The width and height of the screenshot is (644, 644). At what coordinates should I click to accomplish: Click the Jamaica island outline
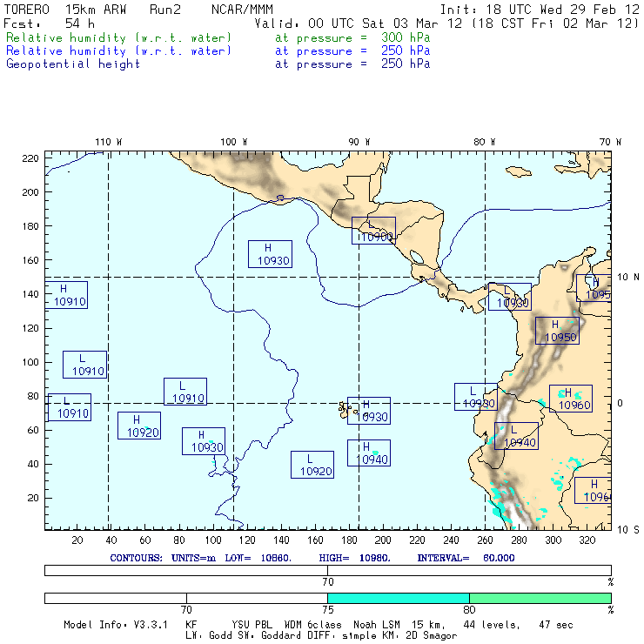[x=519, y=171]
